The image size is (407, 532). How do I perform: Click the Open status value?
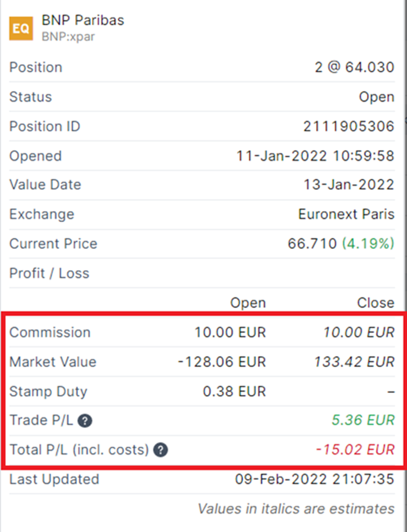point(376,97)
